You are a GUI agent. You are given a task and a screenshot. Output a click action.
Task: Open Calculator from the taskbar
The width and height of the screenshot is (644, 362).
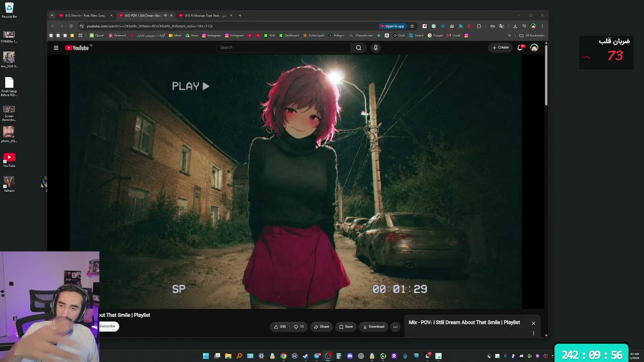coord(339,356)
